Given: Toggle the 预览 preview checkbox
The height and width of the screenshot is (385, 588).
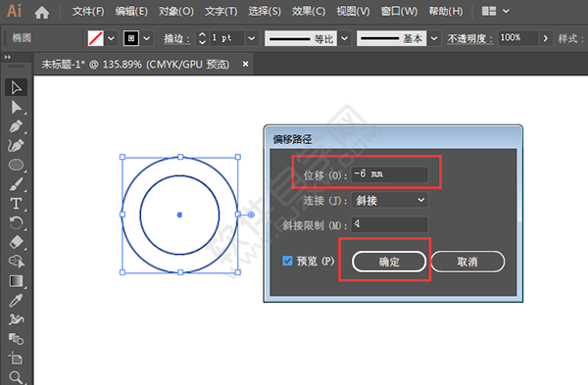Looking at the screenshot, I should [287, 261].
